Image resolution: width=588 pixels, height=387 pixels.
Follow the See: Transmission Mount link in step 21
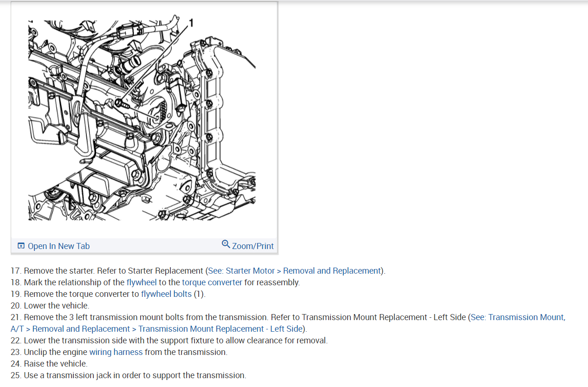click(518, 317)
